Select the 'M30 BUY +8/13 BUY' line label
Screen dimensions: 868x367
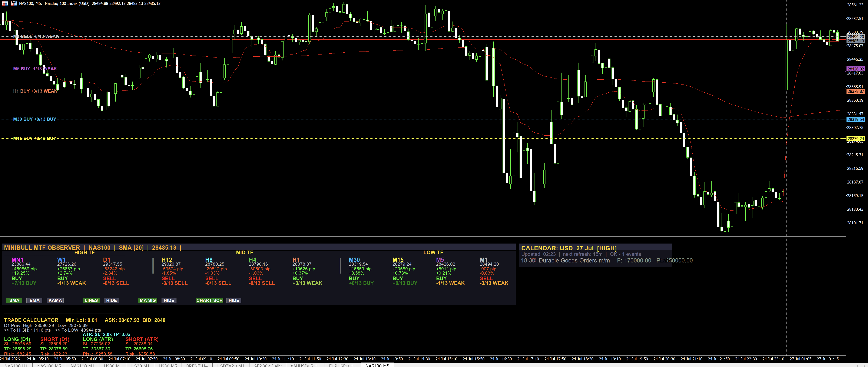[x=35, y=119]
